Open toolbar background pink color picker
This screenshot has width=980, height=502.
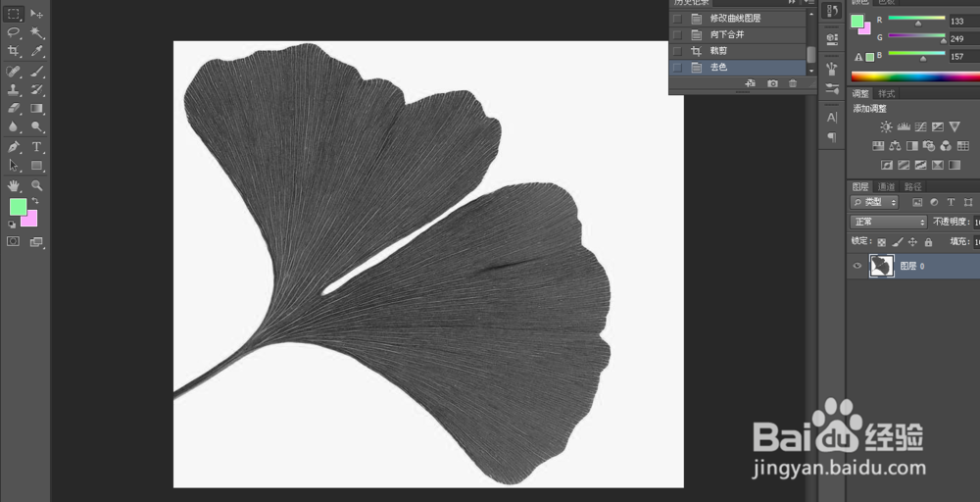pyautogui.click(x=31, y=221)
